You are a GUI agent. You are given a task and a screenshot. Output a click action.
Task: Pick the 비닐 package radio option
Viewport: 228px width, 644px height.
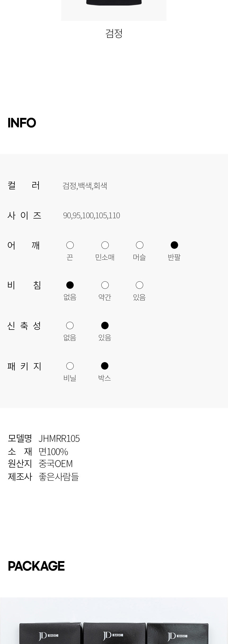[x=70, y=366]
